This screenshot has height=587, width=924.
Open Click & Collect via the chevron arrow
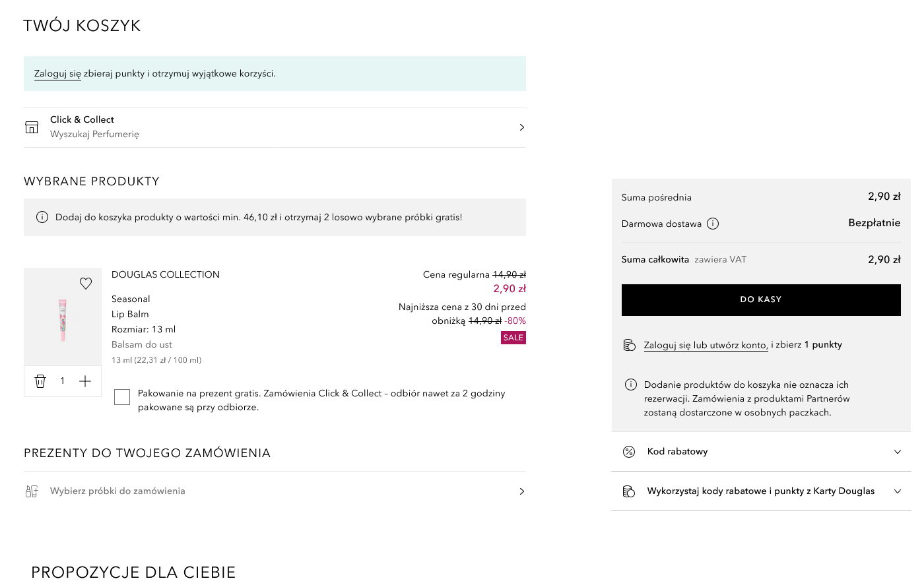pyautogui.click(x=522, y=127)
